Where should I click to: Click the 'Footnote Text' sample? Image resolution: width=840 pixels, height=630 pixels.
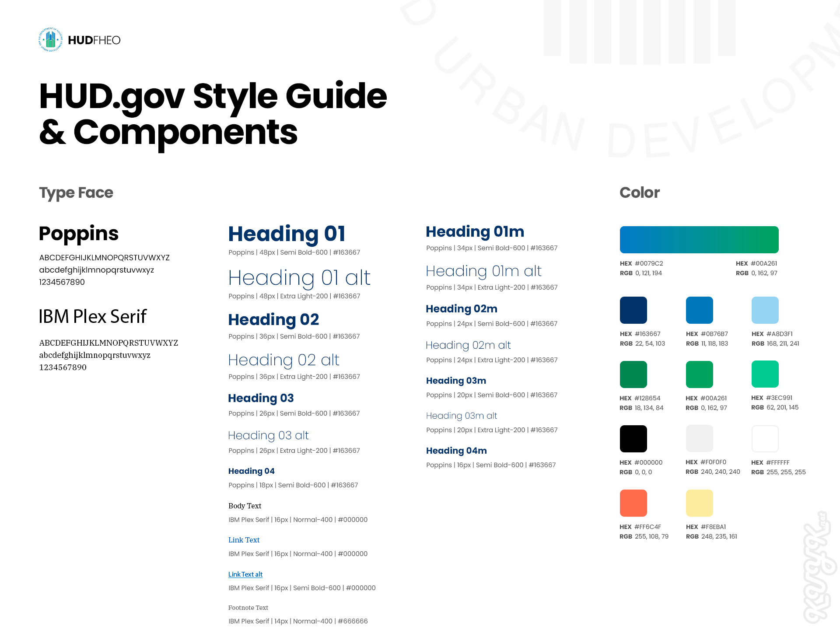tap(248, 608)
